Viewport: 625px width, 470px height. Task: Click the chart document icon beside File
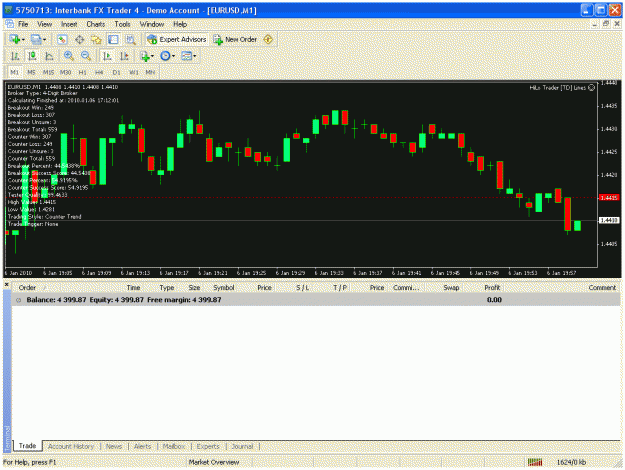9,24
